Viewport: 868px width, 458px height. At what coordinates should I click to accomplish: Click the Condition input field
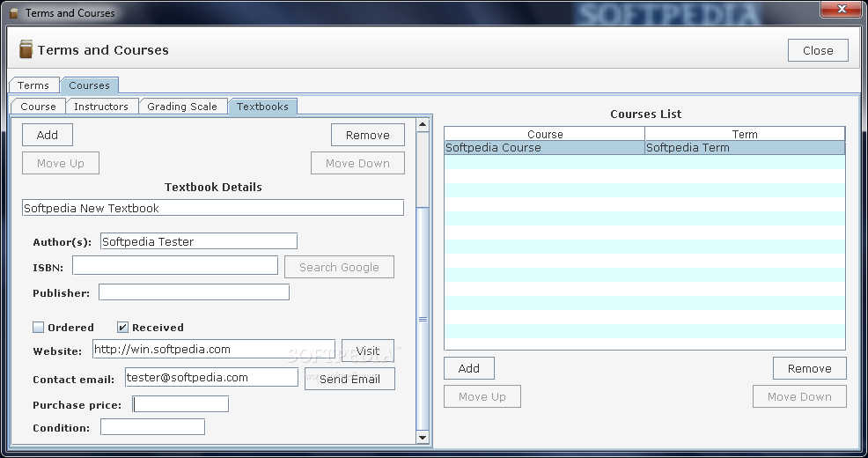tap(153, 427)
